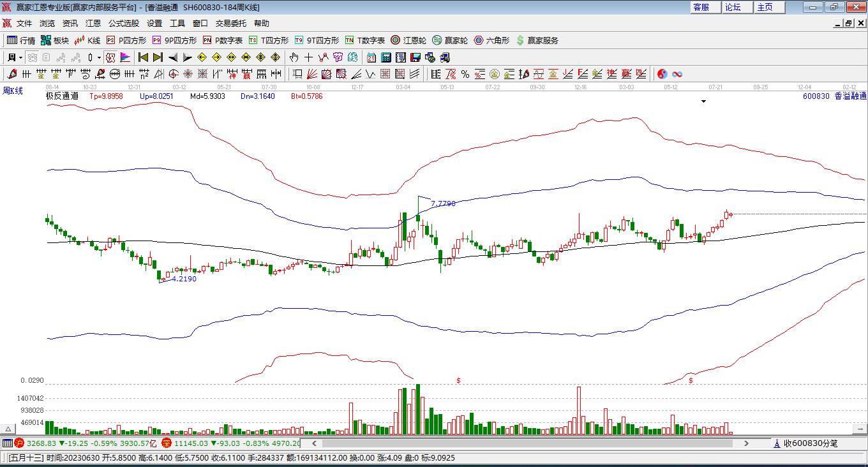Image resolution: width=868 pixels, height=467 pixels.
Task: Open the 公式选股 menu
Action: tap(124, 24)
